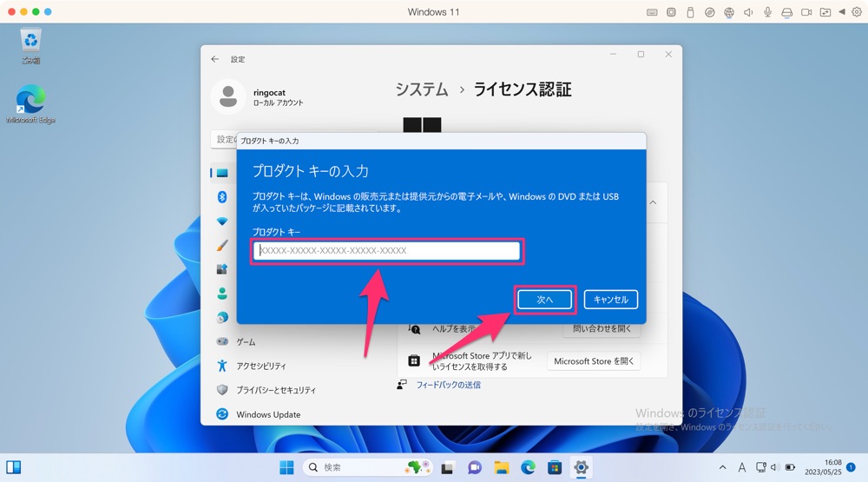Click the Parallels hard disk toolbar icon
The height and width of the screenshot is (482, 868).
(786, 12)
